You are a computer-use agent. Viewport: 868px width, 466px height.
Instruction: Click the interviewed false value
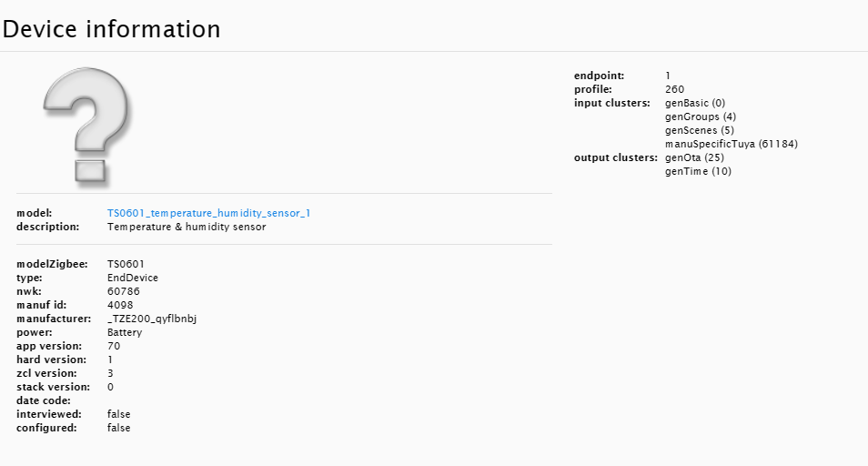coord(119,414)
